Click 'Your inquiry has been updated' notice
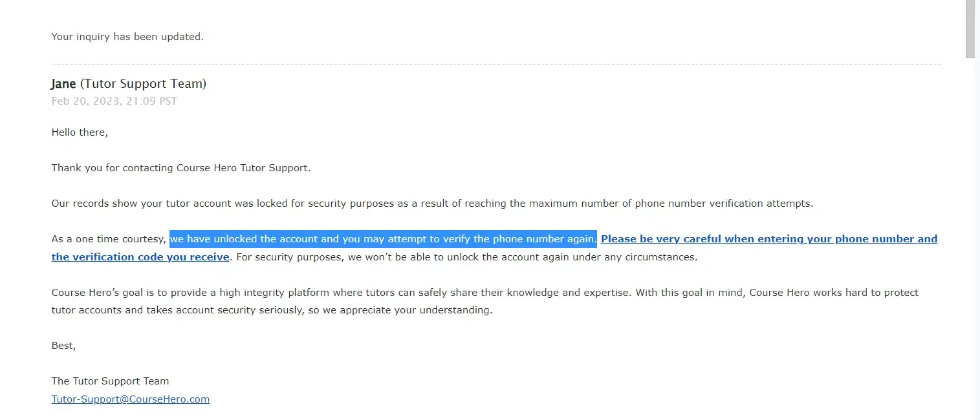The height and width of the screenshot is (420, 980). point(127,37)
